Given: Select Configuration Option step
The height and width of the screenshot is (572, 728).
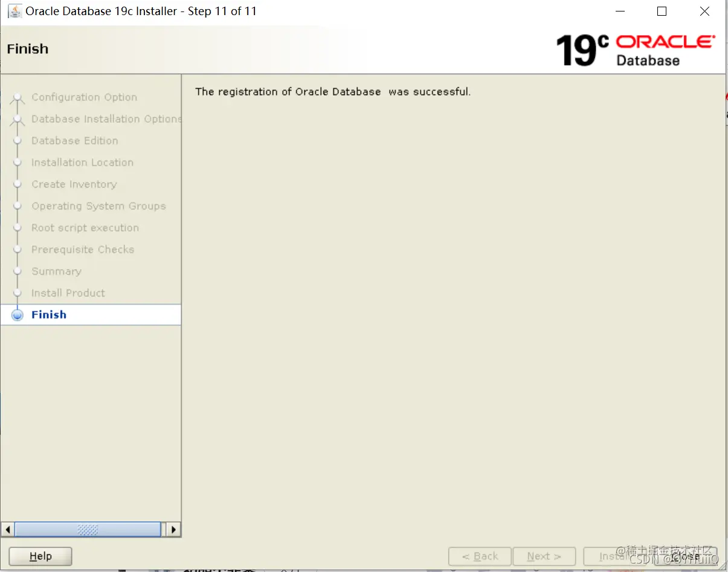Looking at the screenshot, I should (84, 97).
